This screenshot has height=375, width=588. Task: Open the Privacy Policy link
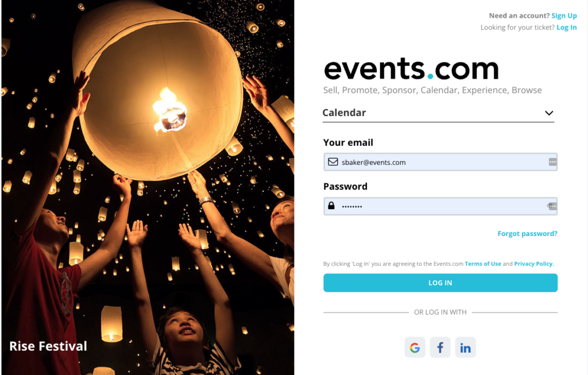(533, 264)
